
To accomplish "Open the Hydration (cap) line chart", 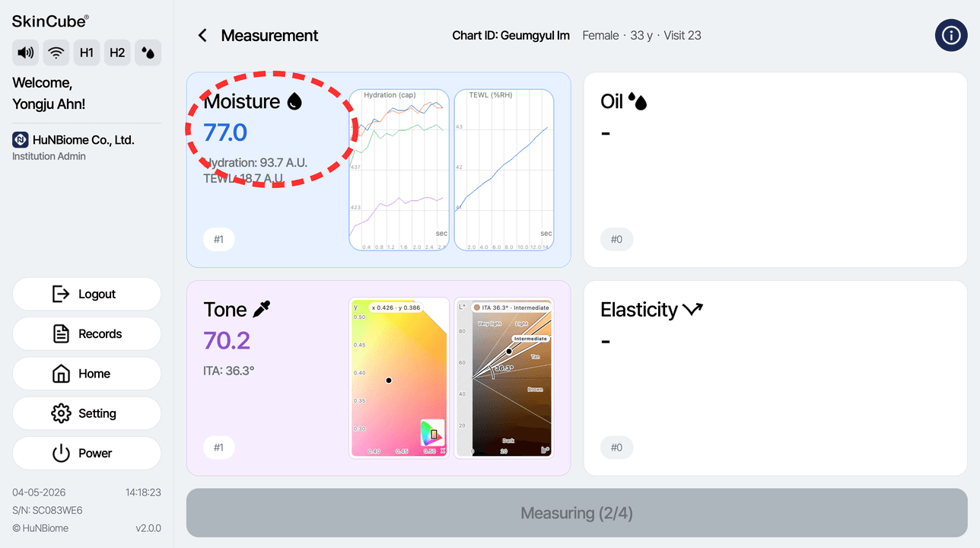I will (x=399, y=170).
